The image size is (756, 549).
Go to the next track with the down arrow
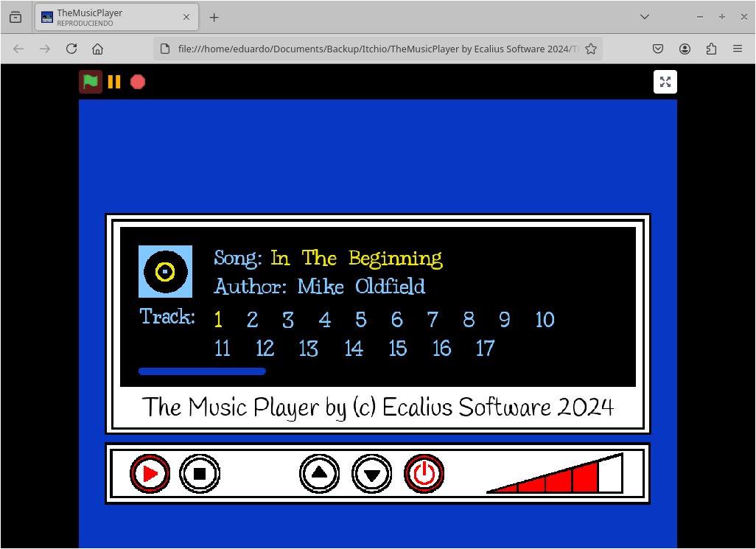click(371, 474)
